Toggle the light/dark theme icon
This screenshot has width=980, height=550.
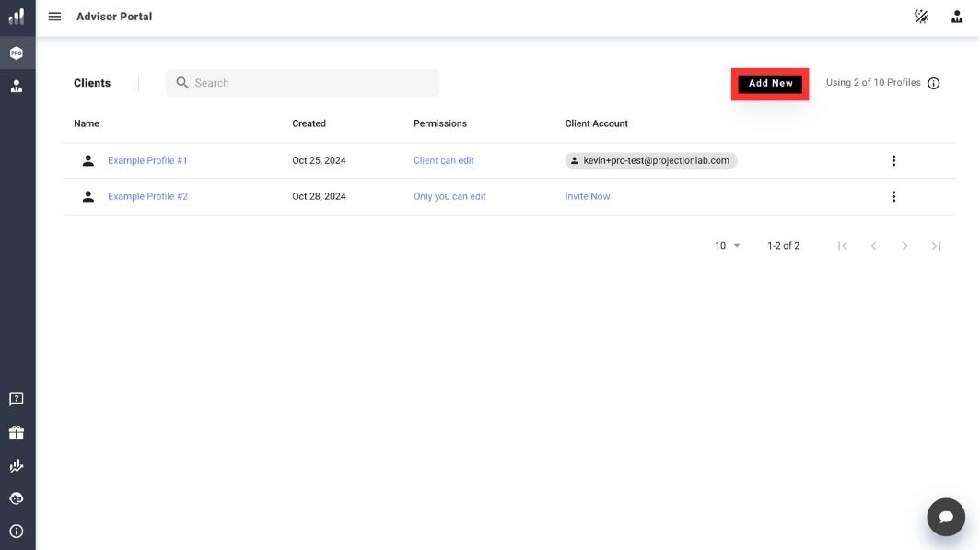[x=921, y=17]
